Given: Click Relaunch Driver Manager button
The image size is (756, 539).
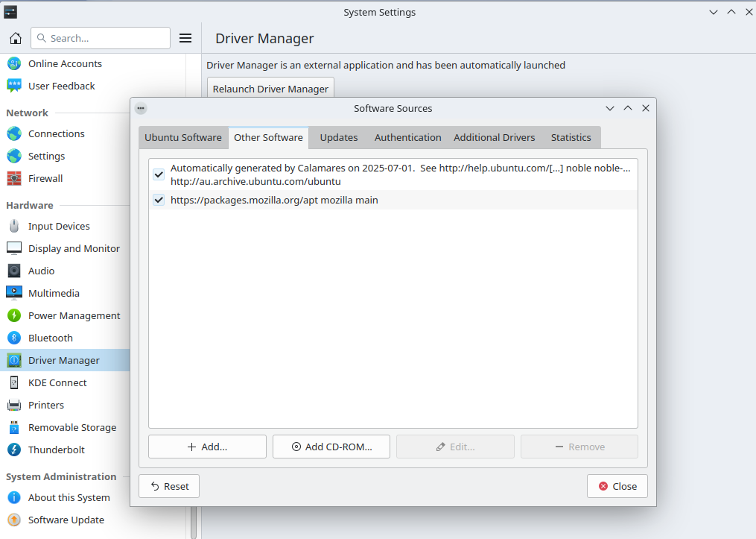Looking at the screenshot, I should click(270, 89).
